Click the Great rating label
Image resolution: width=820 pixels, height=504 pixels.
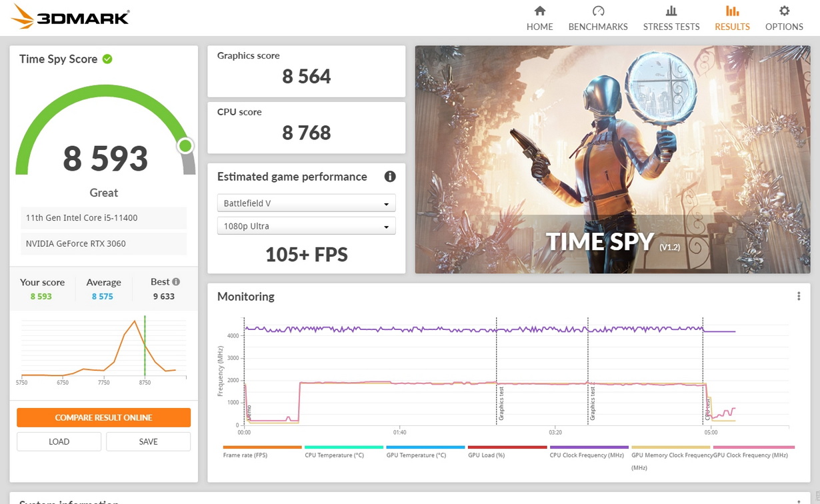(103, 193)
